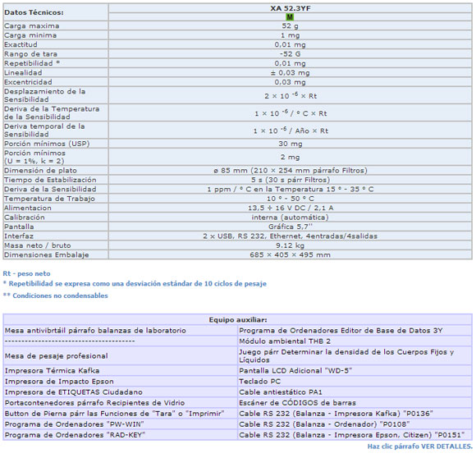The width and height of the screenshot is (476, 458).
Task: Select Mesa de pesaje profesional
Action: pyautogui.click(x=56, y=355)
